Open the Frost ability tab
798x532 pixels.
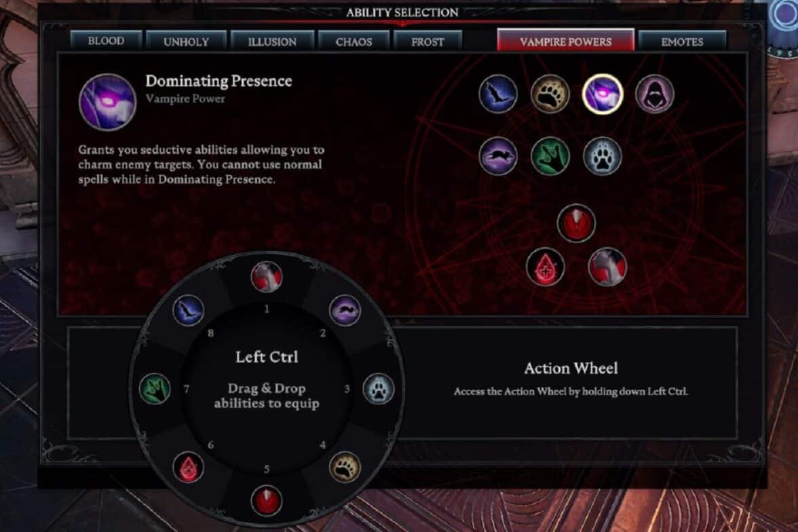(427, 41)
